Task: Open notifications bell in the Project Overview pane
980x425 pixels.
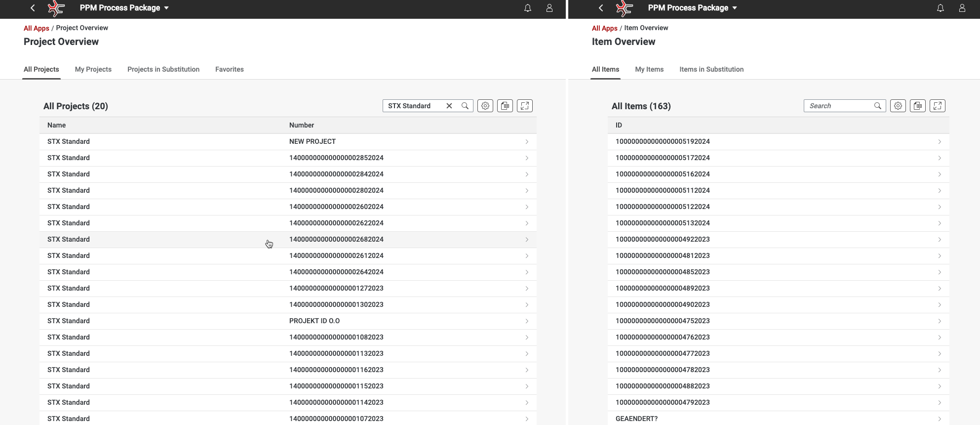Action: [528, 8]
